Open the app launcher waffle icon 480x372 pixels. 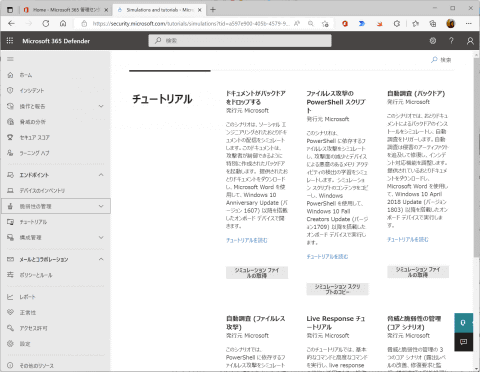[10, 41]
